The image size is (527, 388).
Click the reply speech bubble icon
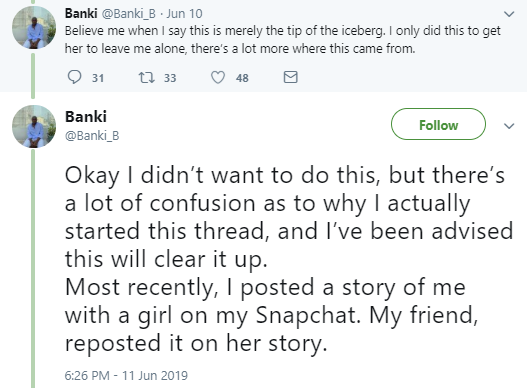tap(74, 77)
